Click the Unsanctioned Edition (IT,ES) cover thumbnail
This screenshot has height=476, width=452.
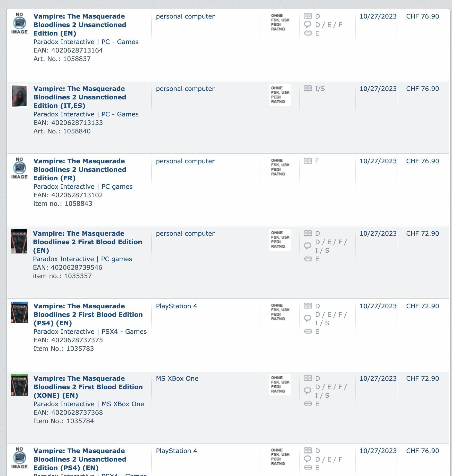(x=19, y=96)
